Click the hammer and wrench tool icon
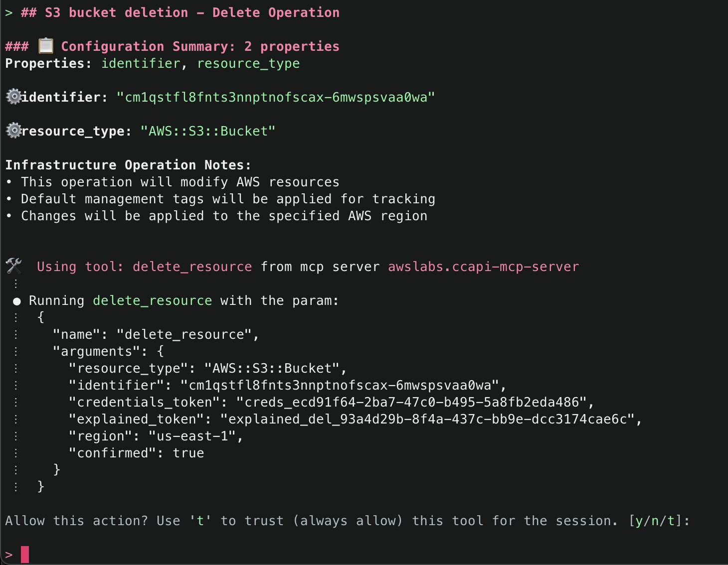 tap(14, 266)
